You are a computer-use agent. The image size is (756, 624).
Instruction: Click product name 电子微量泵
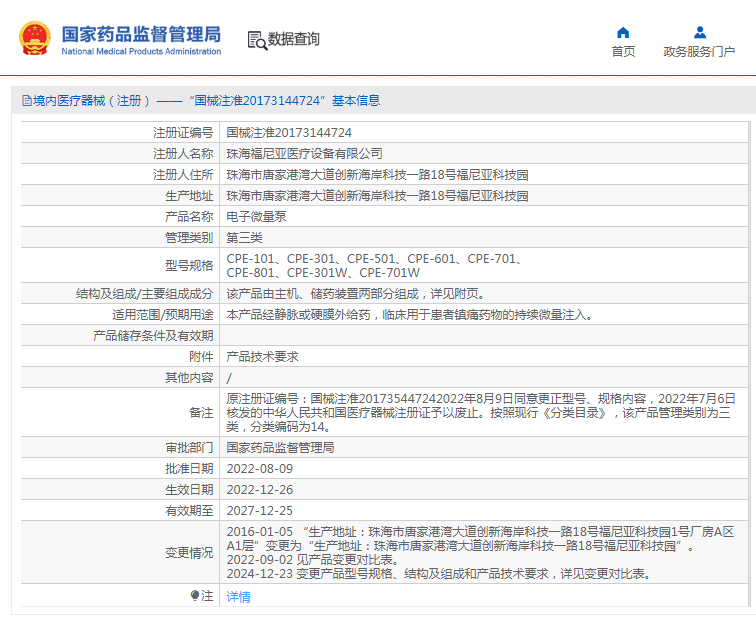256,217
